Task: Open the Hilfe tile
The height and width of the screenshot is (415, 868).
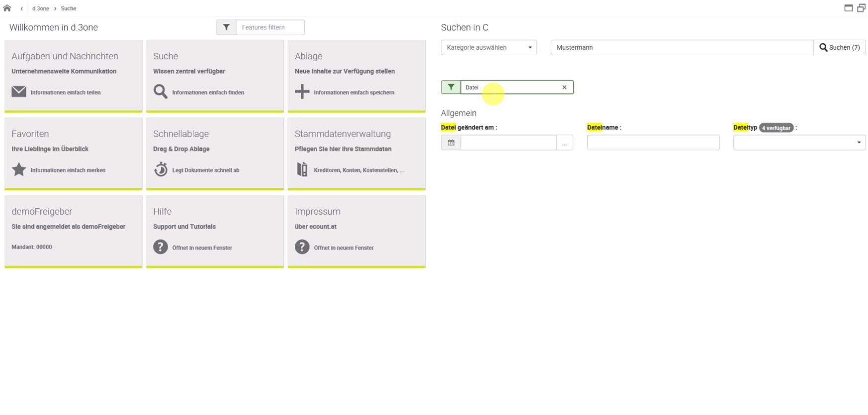Action: coord(215,231)
